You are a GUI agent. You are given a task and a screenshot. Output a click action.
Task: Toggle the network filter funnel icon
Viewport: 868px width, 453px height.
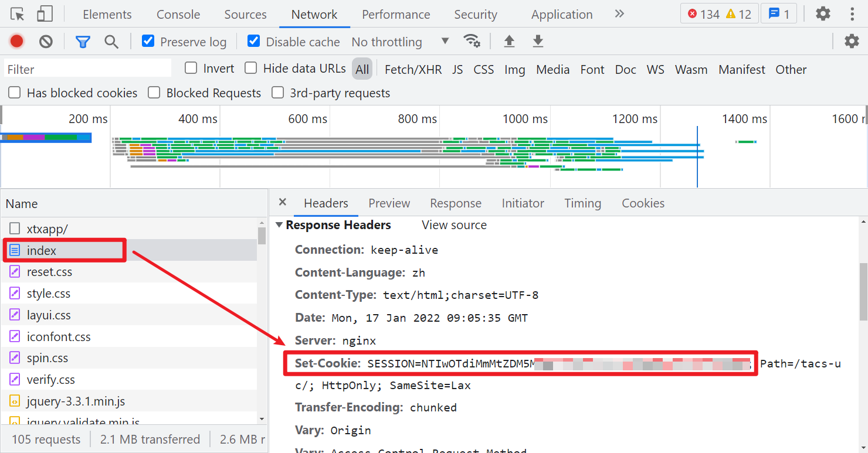83,42
